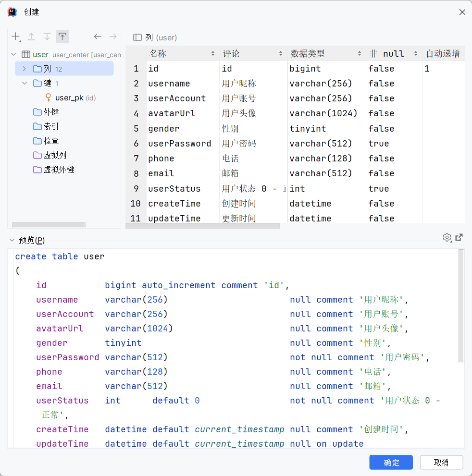The height and width of the screenshot is (476, 472).
Task: Click the tinyint data type cell
Action: pyautogui.click(x=326, y=128)
